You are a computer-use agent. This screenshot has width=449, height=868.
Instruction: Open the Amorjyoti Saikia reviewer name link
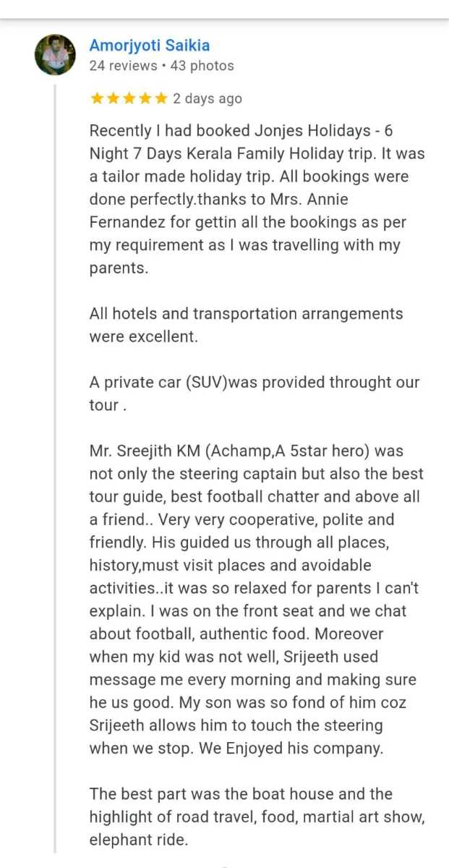pos(149,46)
